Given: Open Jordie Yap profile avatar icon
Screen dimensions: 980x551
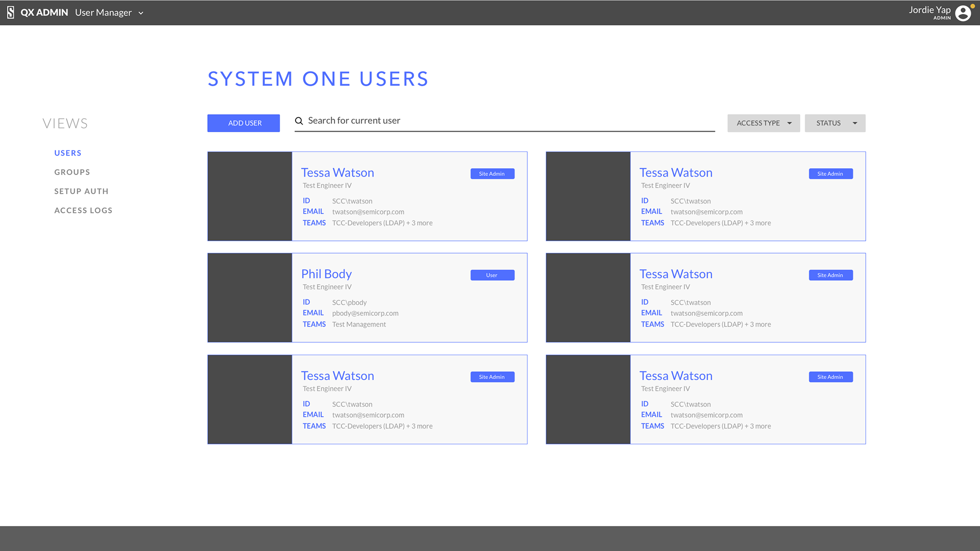Looking at the screenshot, I should point(963,13).
